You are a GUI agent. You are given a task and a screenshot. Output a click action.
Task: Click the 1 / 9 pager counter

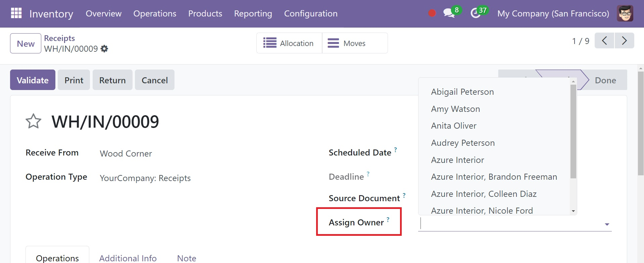click(581, 41)
